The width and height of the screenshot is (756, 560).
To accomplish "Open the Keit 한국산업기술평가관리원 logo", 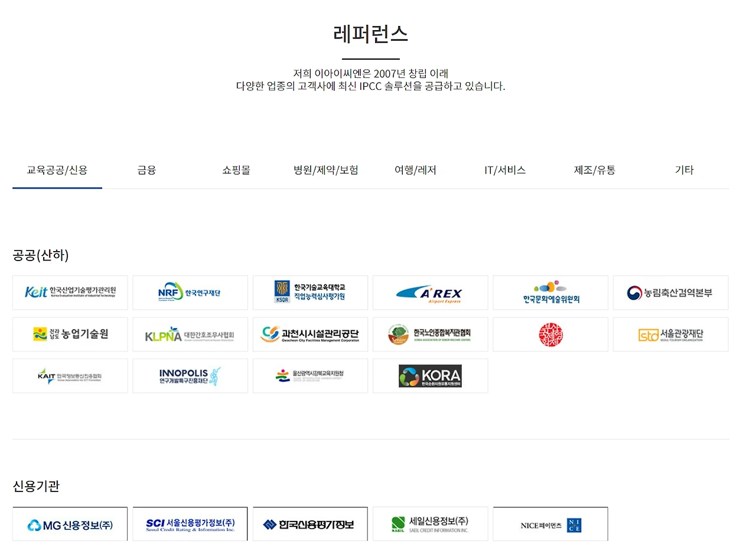I will (x=70, y=292).
